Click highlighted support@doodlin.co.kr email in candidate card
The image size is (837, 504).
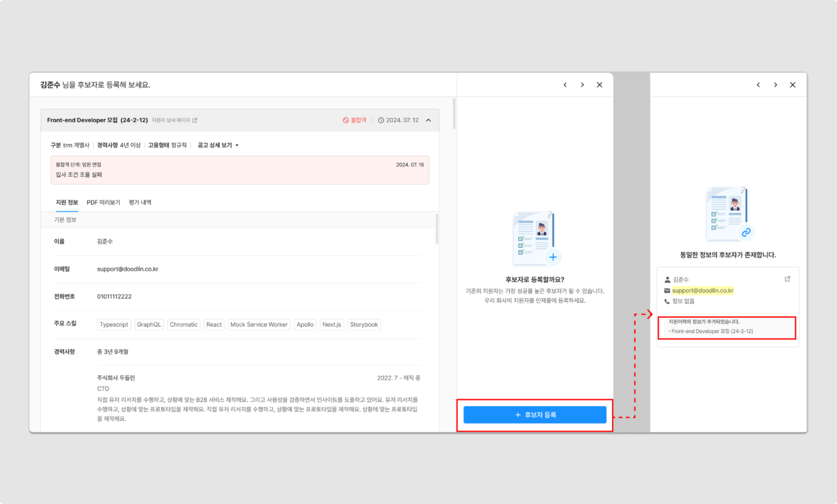[x=703, y=290]
